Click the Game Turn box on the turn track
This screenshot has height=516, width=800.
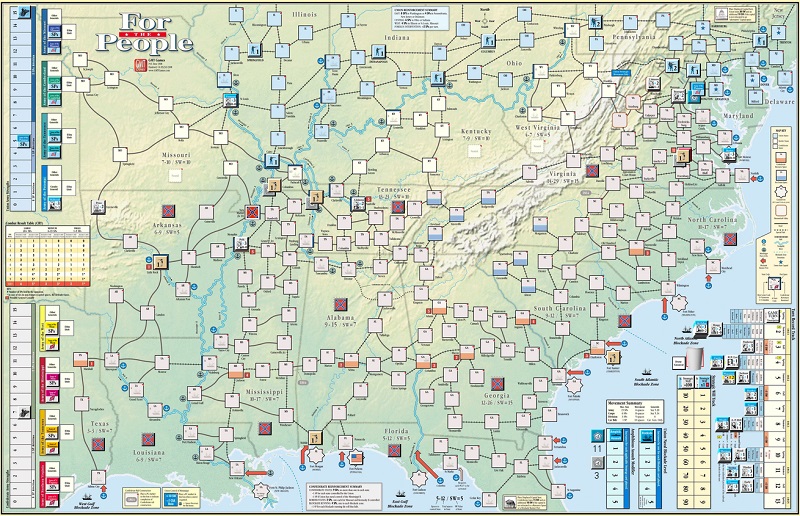772,315
